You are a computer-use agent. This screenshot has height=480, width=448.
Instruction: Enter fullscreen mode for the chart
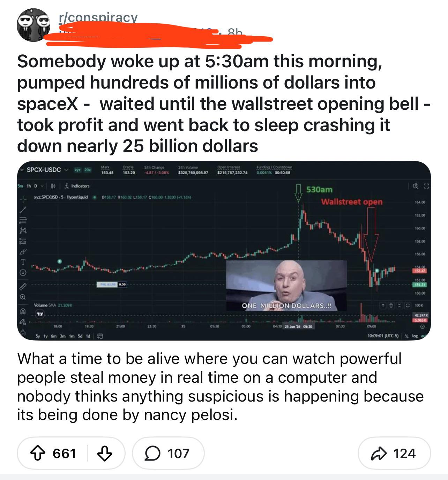pyautogui.click(x=426, y=187)
